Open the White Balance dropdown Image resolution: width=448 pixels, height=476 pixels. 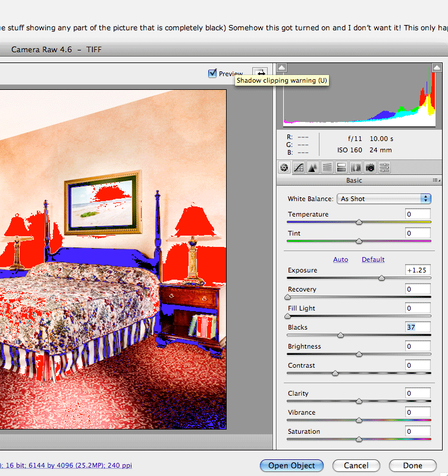pyautogui.click(x=384, y=199)
